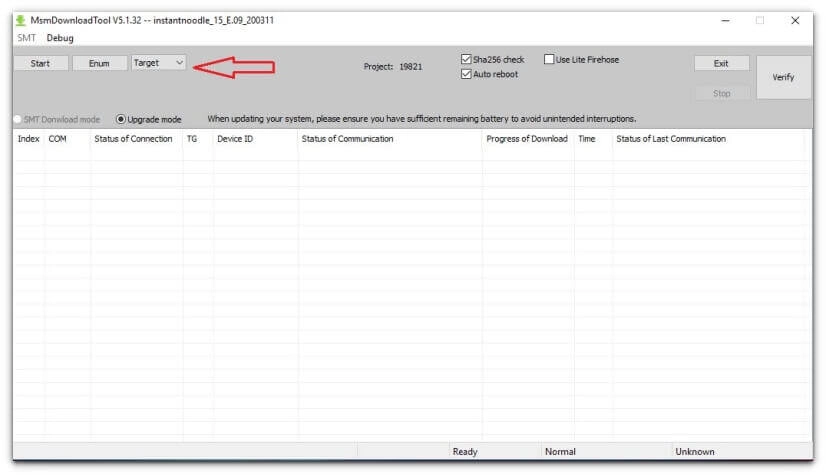Click the Index column header
Viewport: 826px width, 475px height.
click(28, 139)
